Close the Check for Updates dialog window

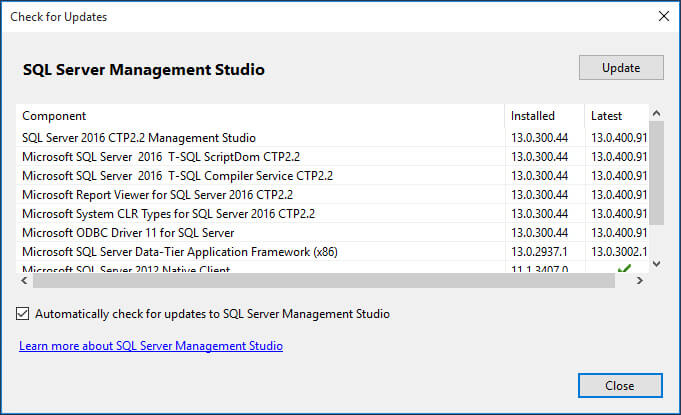point(663,17)
